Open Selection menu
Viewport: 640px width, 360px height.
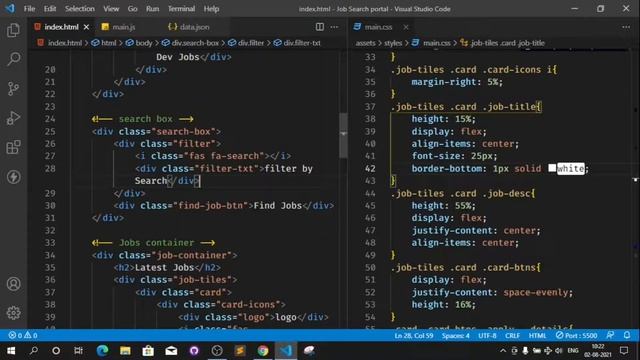(80, 9)
